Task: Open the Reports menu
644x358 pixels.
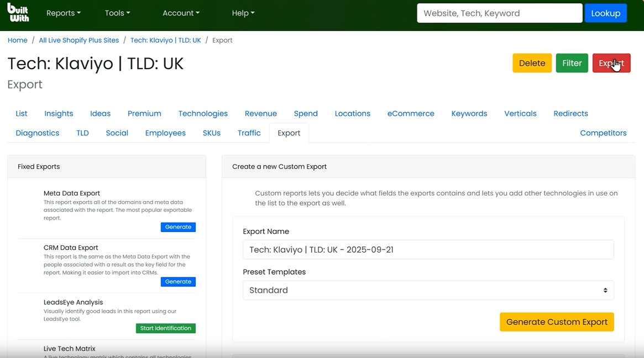Action: (63, 13)
